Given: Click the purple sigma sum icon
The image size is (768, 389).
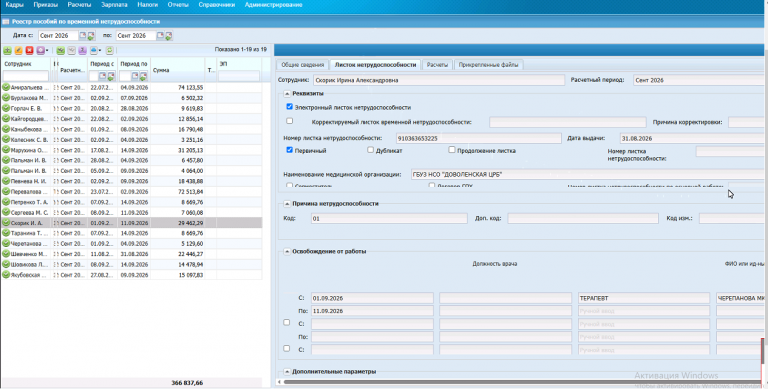Looking at the screenshot, I should click(82, 50).
